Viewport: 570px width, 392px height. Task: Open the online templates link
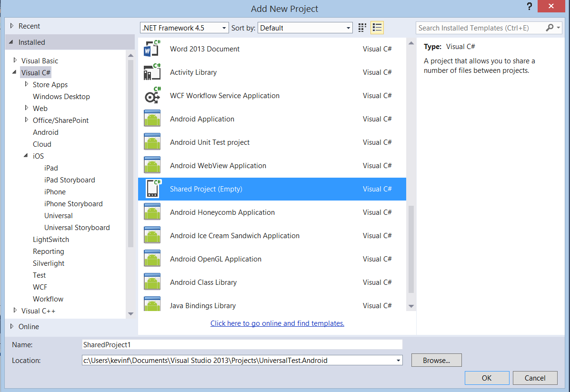tap(277, 323)
